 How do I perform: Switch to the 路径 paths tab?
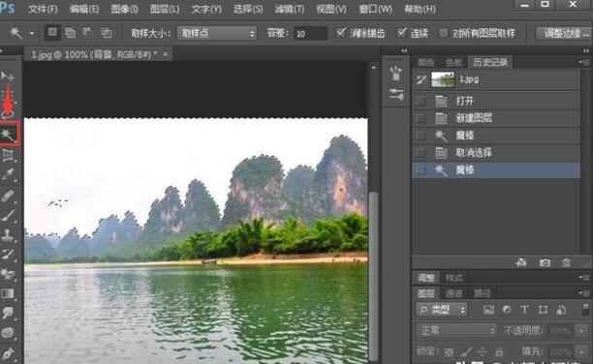(x=483, y=293)
